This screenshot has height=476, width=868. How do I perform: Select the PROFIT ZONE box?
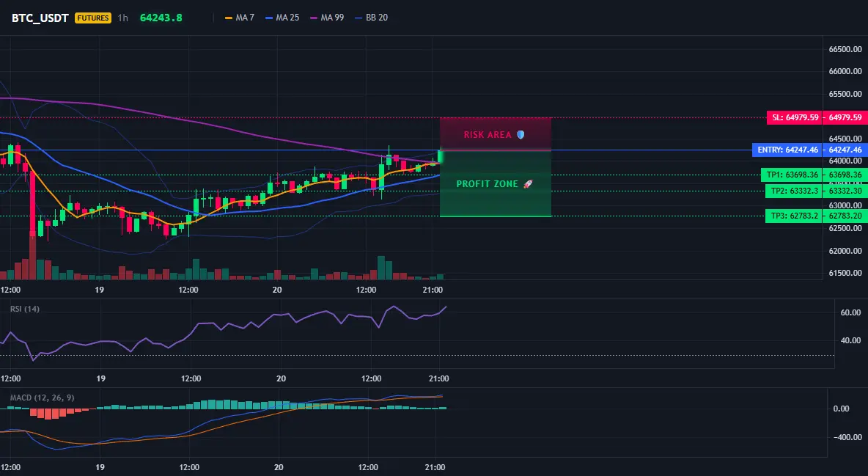[496, 183]
